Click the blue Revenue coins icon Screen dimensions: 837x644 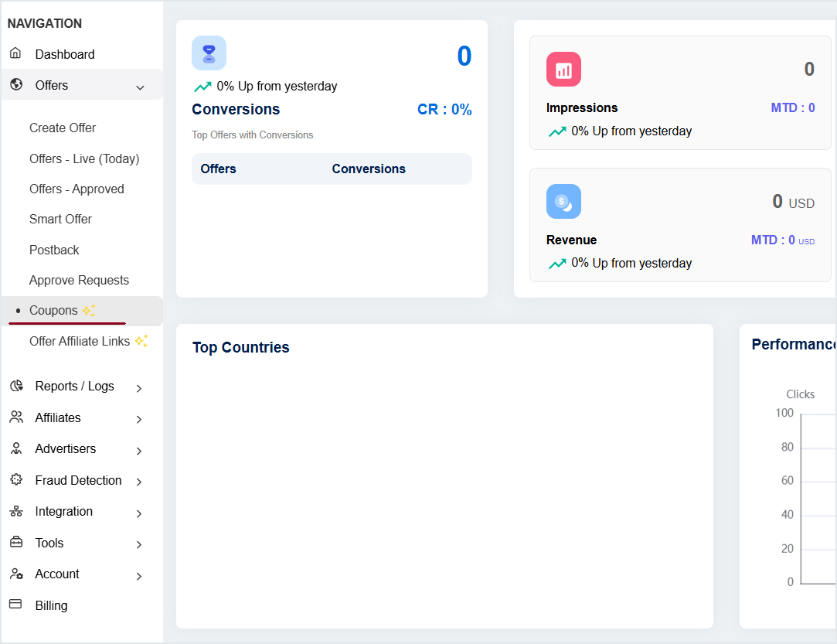[563, 202]
